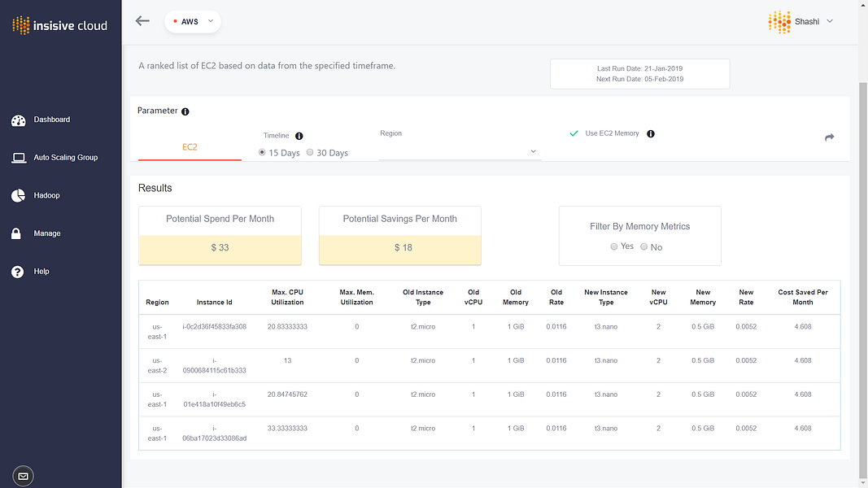
Task: Open the Help question mark icon
Action: pyautogui.click(x=18, y=272)
